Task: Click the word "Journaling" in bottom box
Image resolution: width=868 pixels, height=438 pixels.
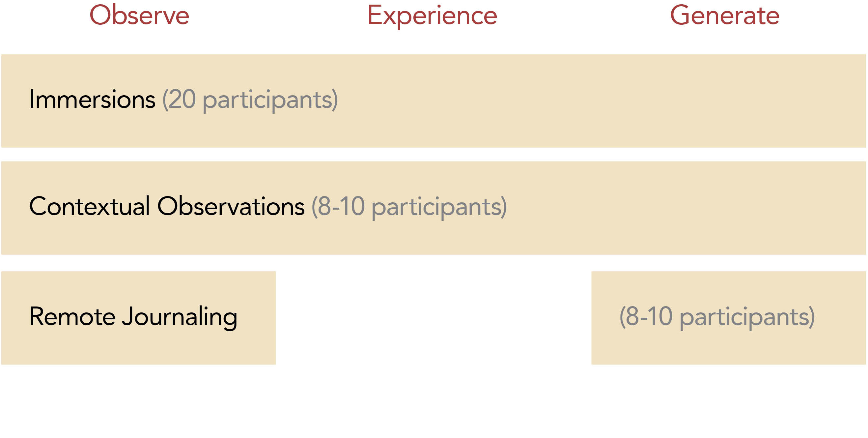Action: tap(179, 317)
